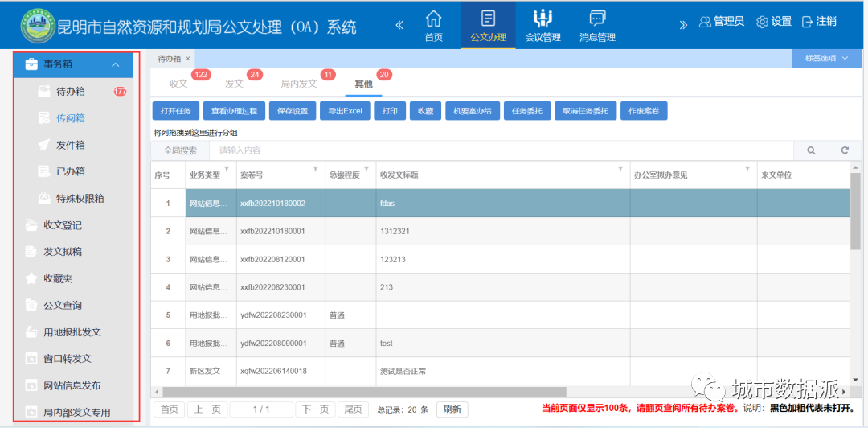The height and width of the screenshot is (428, 868).
Task: Switch to the 局内发文 tab
Action: coord(299,84)
